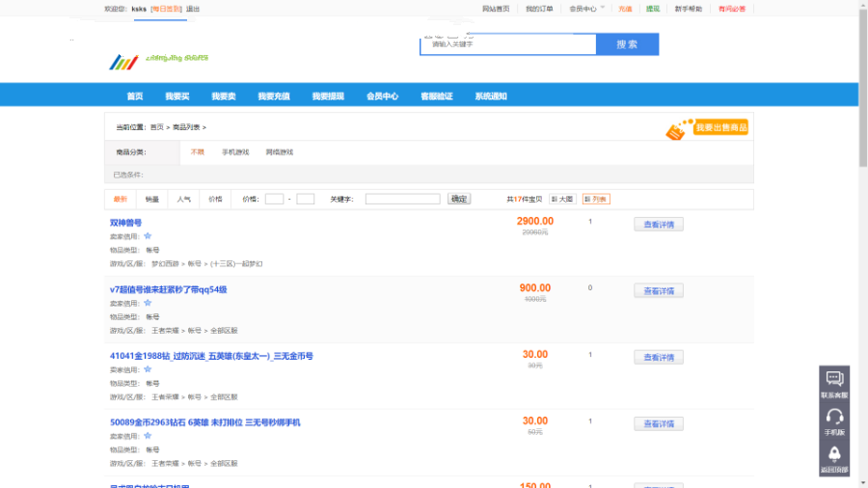Open 我要买 in the navigation bar
Viewport: 868px width, 488px height.
tap(177, 96)
